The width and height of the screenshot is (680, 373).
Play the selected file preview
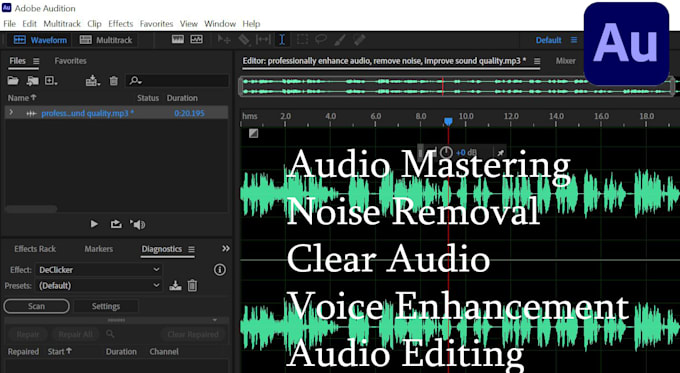tap(94, 224)
